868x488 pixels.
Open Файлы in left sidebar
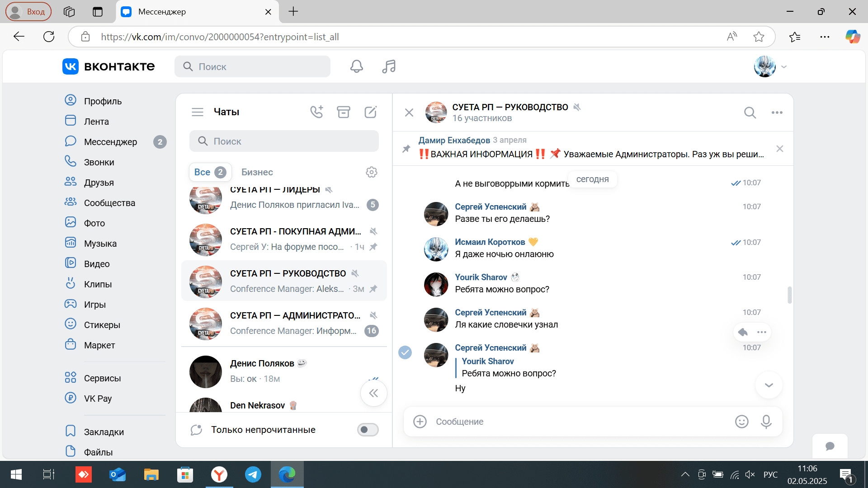point(98,452)
